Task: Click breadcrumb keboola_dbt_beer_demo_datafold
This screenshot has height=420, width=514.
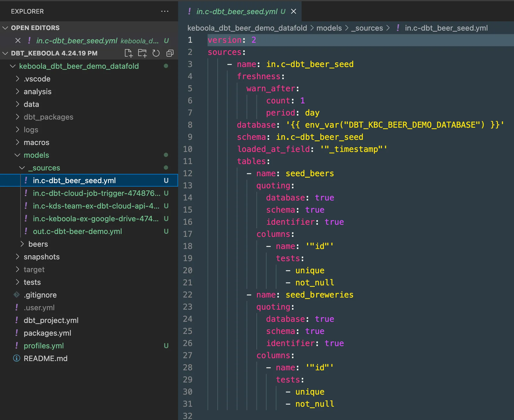Action: [x=247, y=28]
